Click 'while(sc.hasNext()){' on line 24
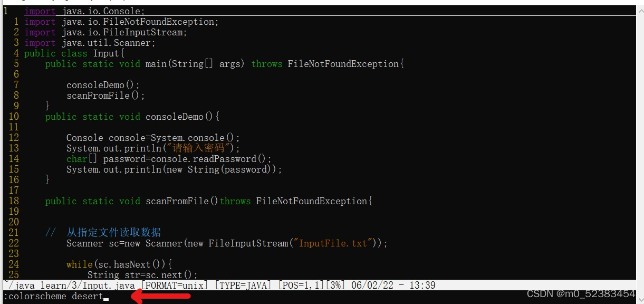 click(x=119, y=264)
